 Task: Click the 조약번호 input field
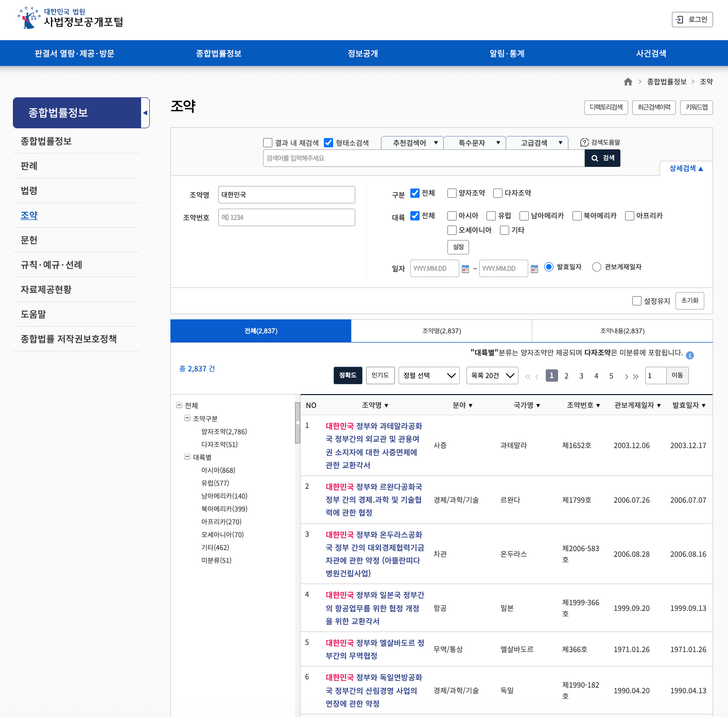coord(287,217)
